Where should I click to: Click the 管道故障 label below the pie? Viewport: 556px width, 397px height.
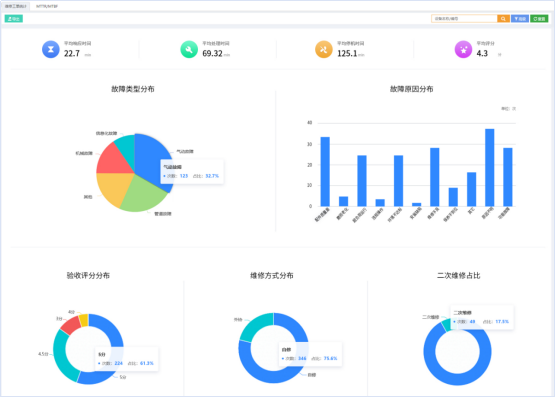[x=163, y=214]
